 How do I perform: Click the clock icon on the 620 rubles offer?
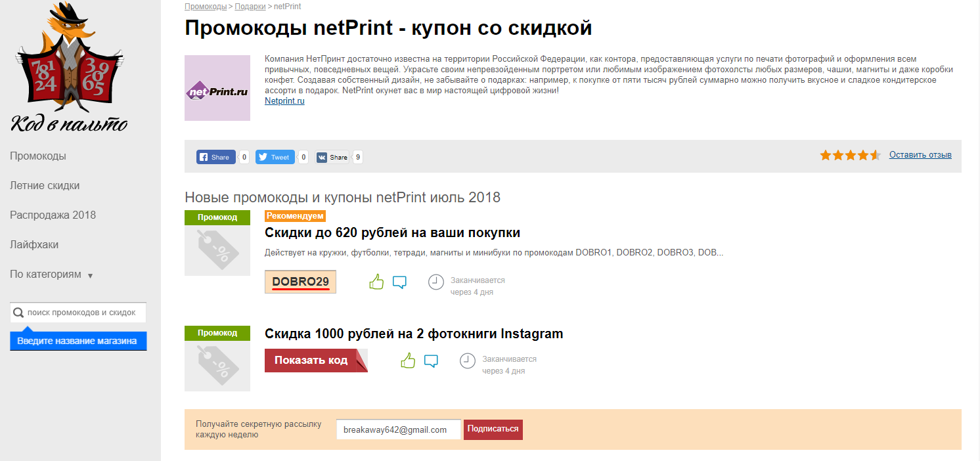(x=435, y=282)
